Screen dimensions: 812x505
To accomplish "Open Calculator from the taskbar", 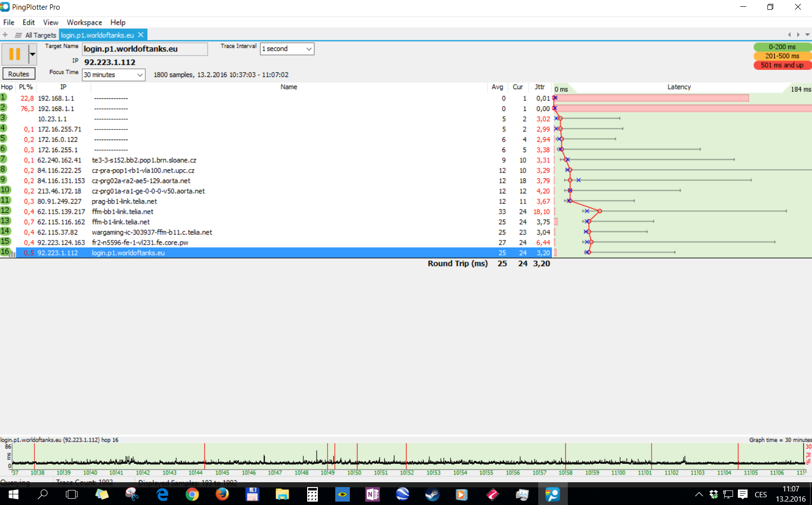I will click(312, 494).
